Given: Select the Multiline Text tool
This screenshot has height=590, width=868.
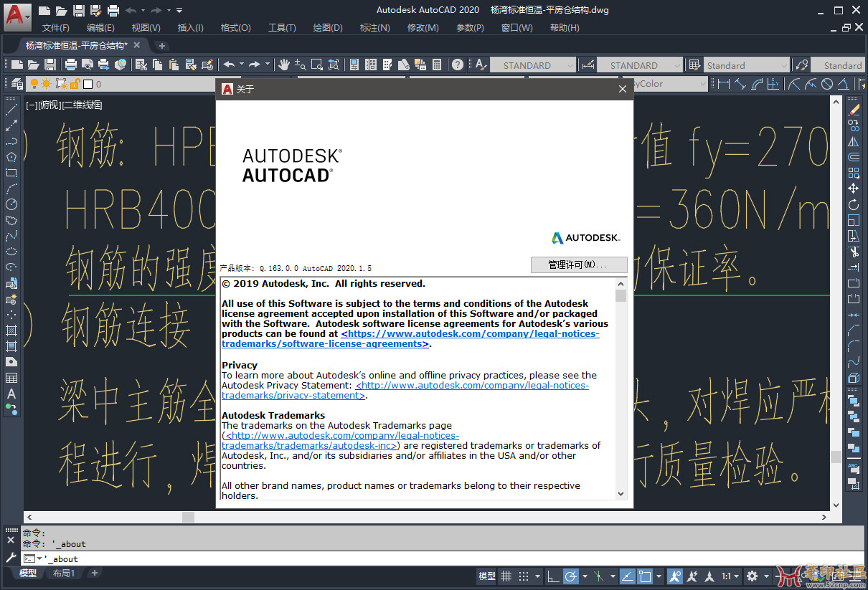Looking at the screenshot, I should point(11,394).
